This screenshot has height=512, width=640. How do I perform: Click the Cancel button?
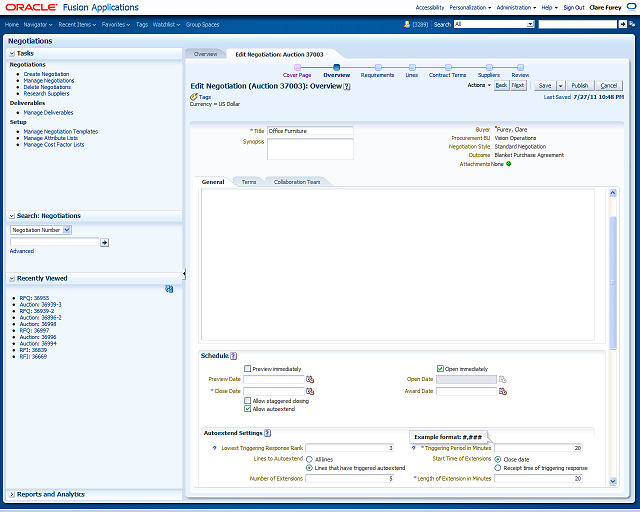point(609,86)
